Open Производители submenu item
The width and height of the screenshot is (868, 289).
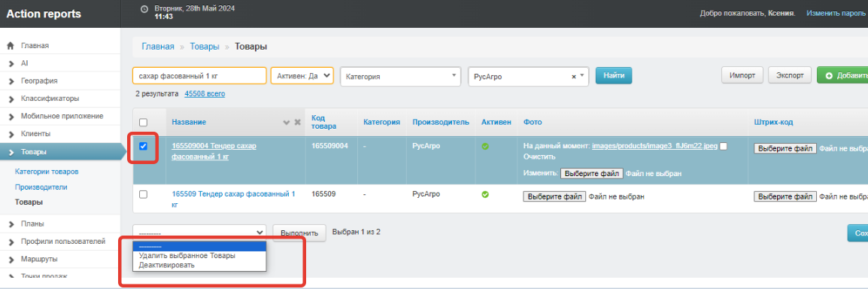tap(41, 187)
